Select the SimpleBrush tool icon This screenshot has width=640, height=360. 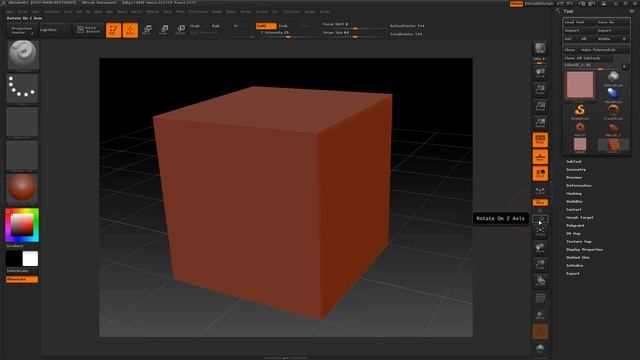(580, 111)
